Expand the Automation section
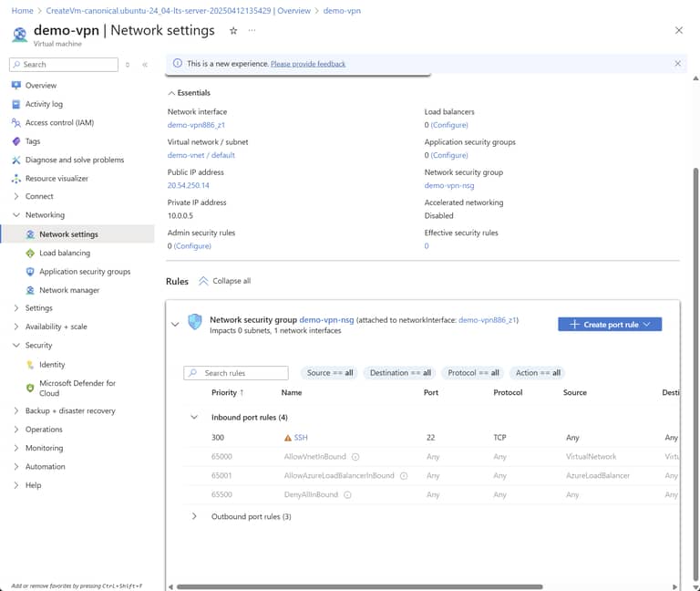Viewport: 700px width, 591px height. tap(16, 467)
